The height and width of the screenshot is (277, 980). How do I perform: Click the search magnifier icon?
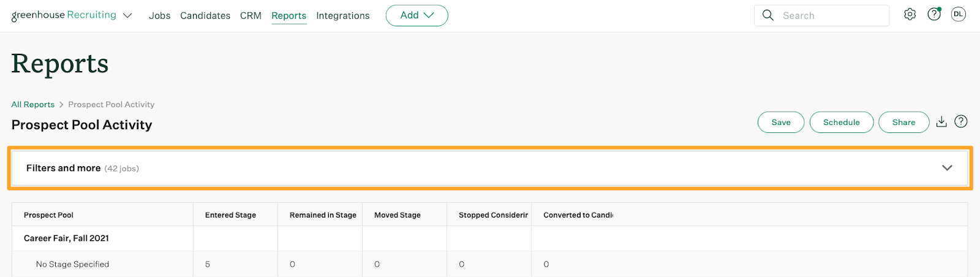click(x=767, y=15)
